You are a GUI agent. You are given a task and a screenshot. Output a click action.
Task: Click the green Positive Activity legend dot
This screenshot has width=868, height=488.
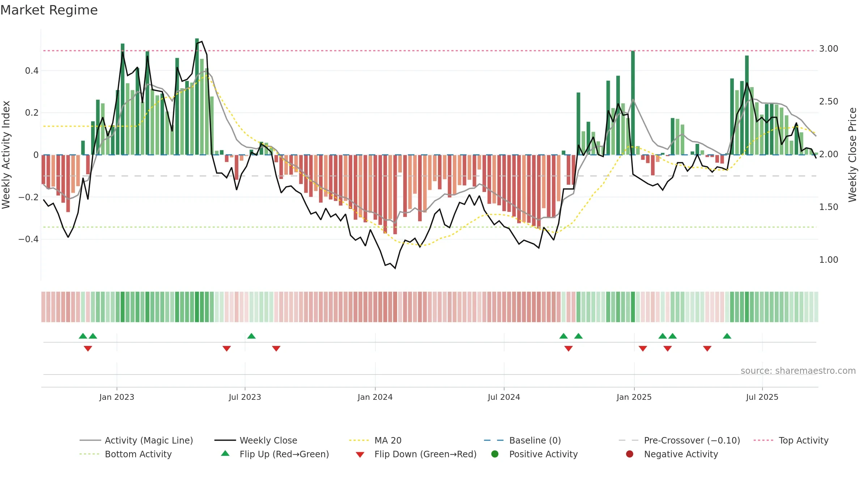pos(495,454)
